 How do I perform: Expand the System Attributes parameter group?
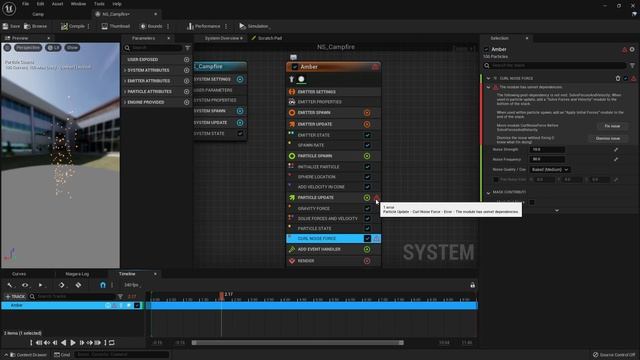[x=125, y=70]
